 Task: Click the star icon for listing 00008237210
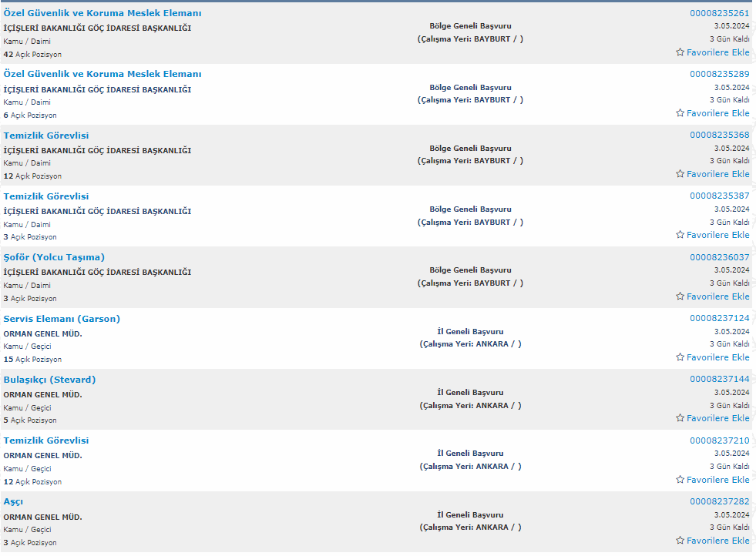[680, 480]
